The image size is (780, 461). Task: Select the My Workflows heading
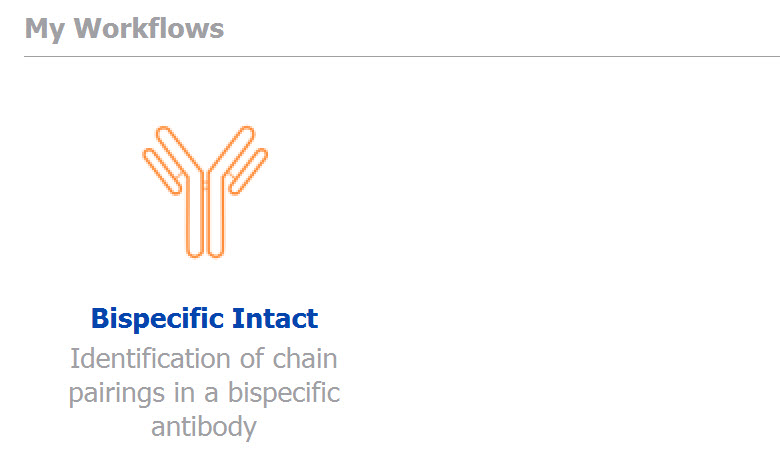pos(124,29)
